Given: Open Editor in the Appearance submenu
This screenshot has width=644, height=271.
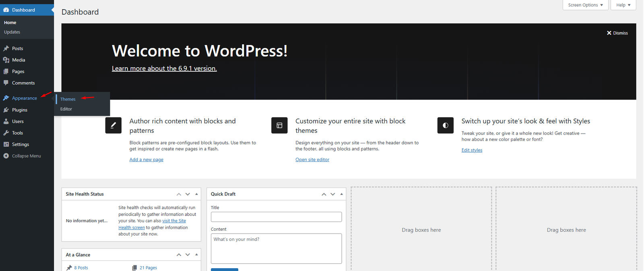Looking at the screenshot, I should (66, 109).
